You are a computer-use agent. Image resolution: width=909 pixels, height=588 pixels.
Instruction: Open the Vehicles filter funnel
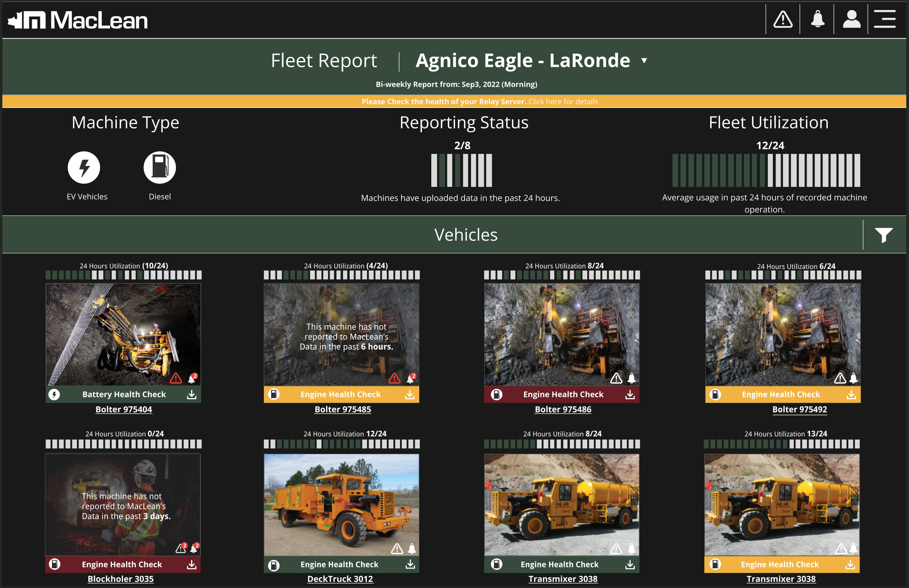coord(883,235)
